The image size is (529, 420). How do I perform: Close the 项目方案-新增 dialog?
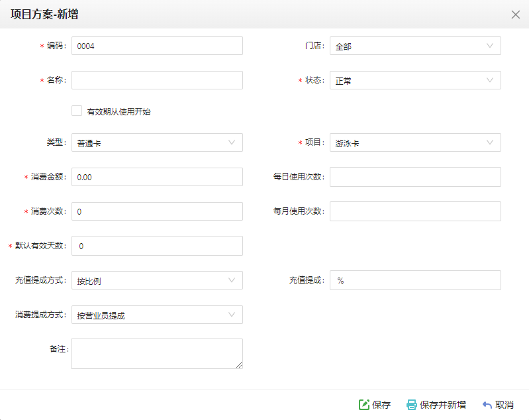click(x=516, y=15)
